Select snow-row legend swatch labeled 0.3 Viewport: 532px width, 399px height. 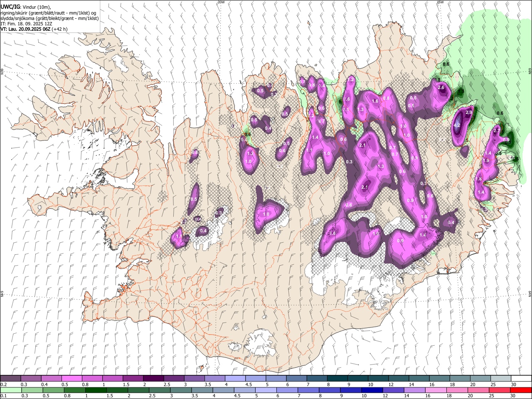(31, 379)
